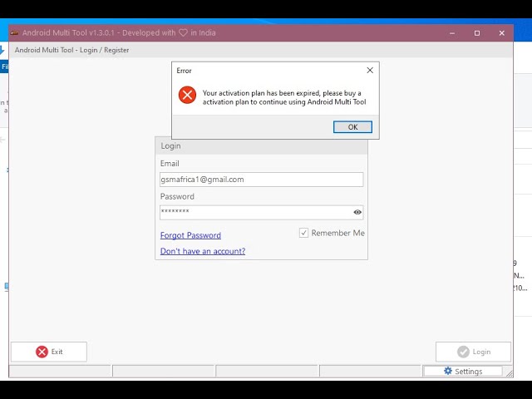Click the Login panel heading
532x399 pixels.
170,146
